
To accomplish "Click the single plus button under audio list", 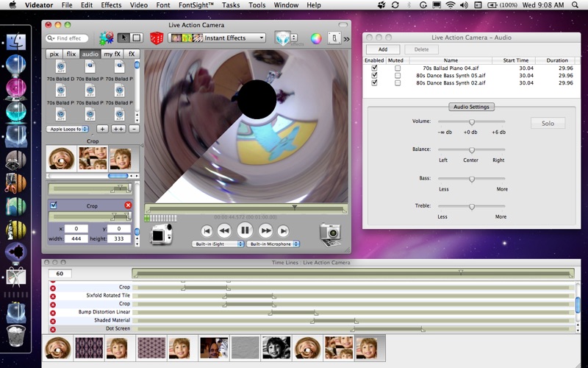I will tap(102, 129).
